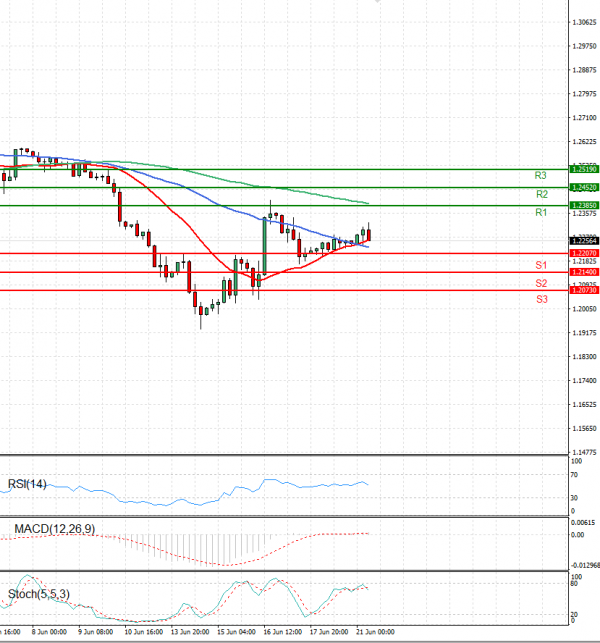This screenshot has width=600, height=643.
Task: Click the R3 resistance label
Action: (540, 176)
